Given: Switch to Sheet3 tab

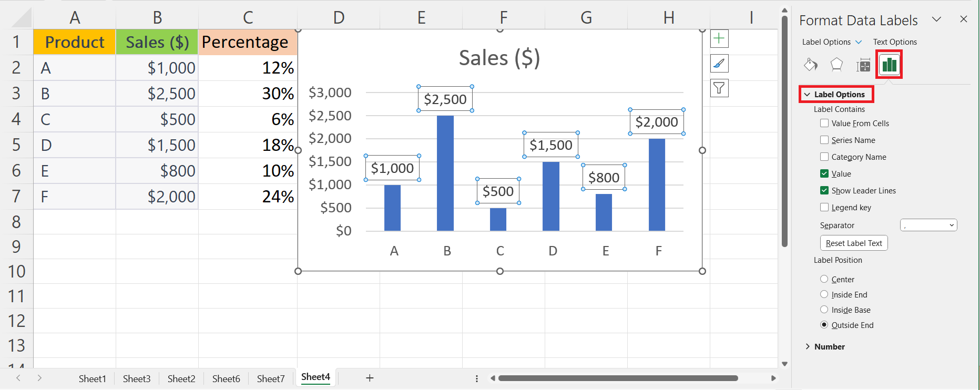Looking at the screenshot, I should click(x=137, y=378).
